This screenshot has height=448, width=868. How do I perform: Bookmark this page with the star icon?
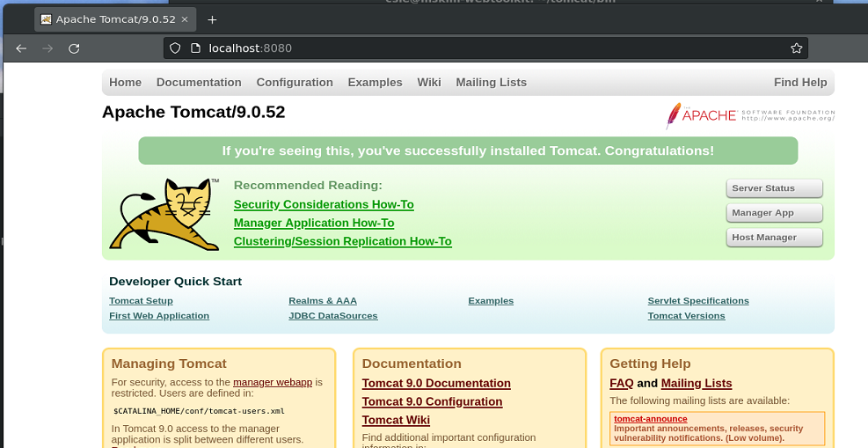[796, 48]
